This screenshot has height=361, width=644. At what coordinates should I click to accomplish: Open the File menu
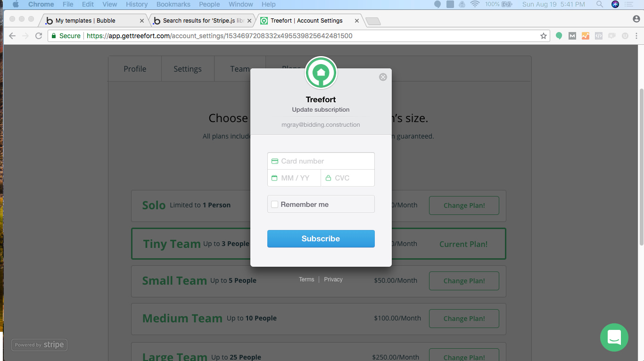point(68,4)
